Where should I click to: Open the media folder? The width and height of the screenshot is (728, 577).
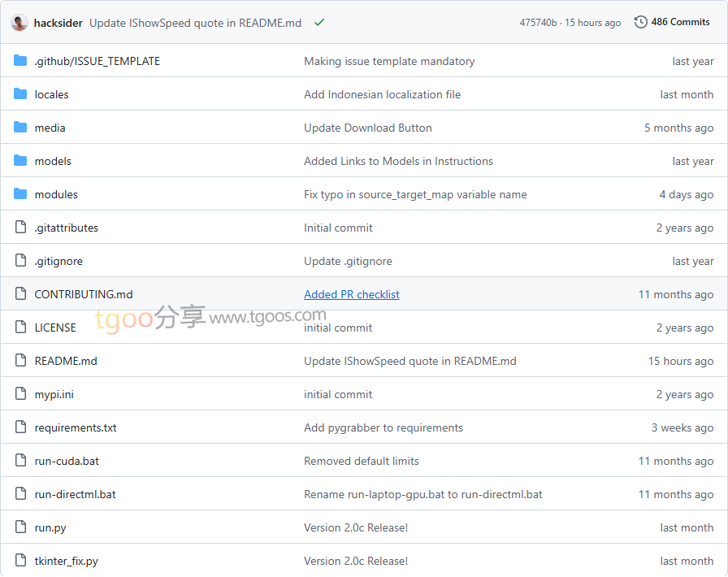pos(50,128)
